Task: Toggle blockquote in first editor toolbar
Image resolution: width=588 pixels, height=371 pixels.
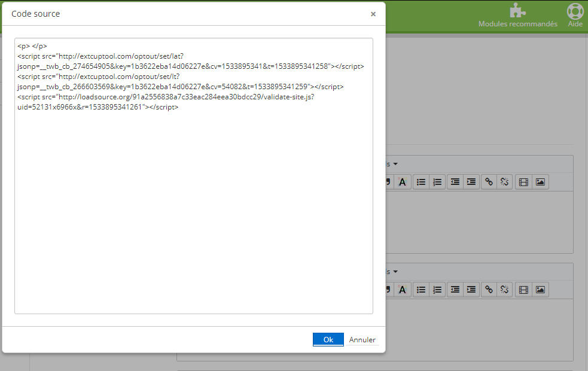Action: coord(389,183)
